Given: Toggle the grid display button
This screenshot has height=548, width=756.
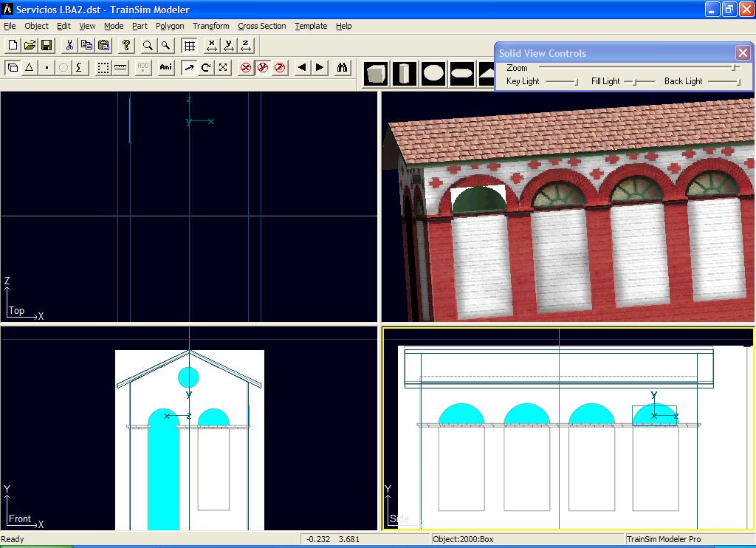Looking at the screenshot, I should 189,46.
